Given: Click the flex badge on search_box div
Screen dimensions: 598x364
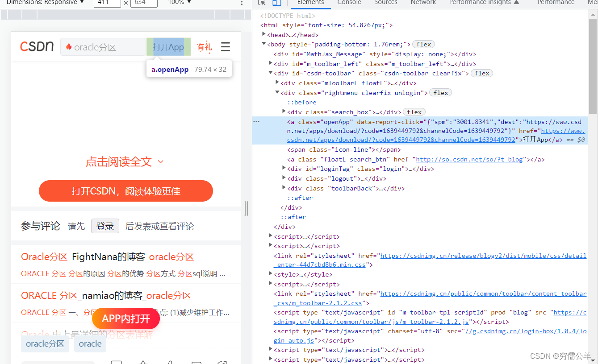Looking at the screenshot, I should coord(414,112).
